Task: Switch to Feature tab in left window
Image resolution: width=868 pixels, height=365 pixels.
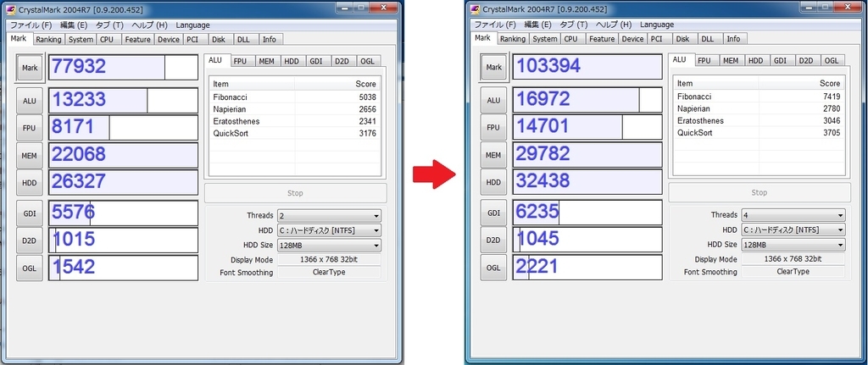Action: click(x=137, y=40)
